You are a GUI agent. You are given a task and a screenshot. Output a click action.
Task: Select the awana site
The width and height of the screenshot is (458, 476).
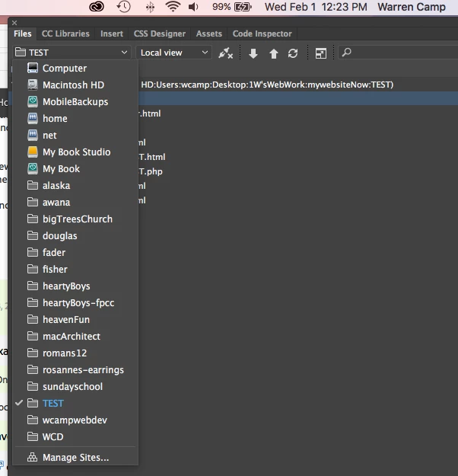75,202
